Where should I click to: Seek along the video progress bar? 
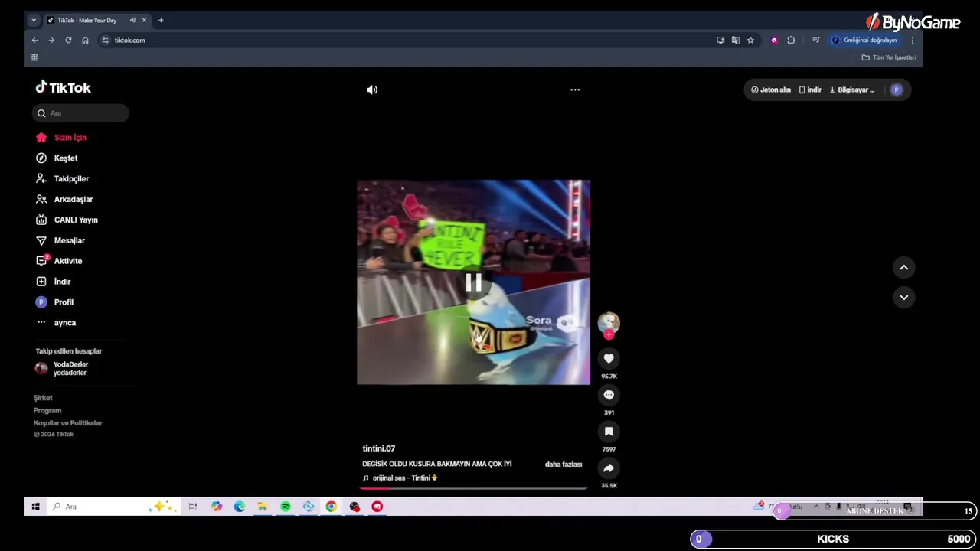coord(473,488)
